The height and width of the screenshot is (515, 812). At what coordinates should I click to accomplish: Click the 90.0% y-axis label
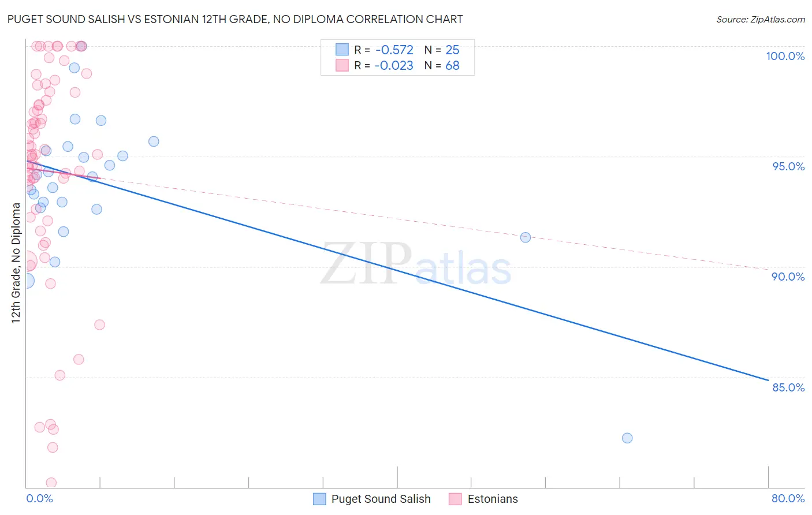[x=788, y=277]
